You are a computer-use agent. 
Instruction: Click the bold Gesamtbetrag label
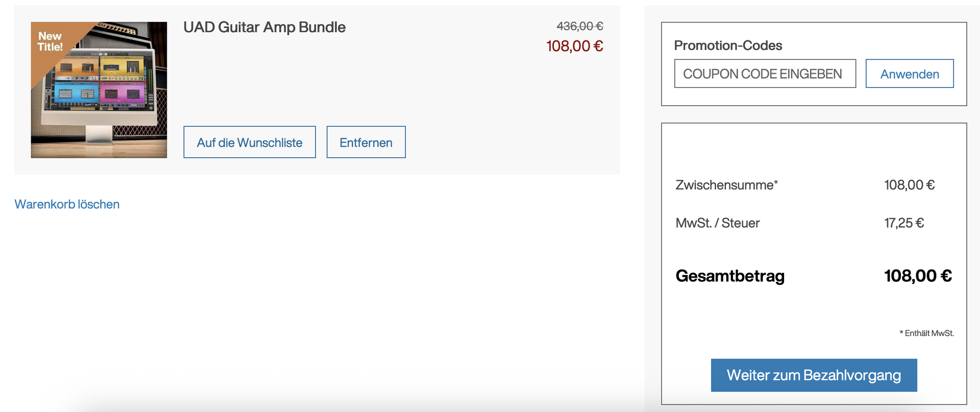point(730,276)
